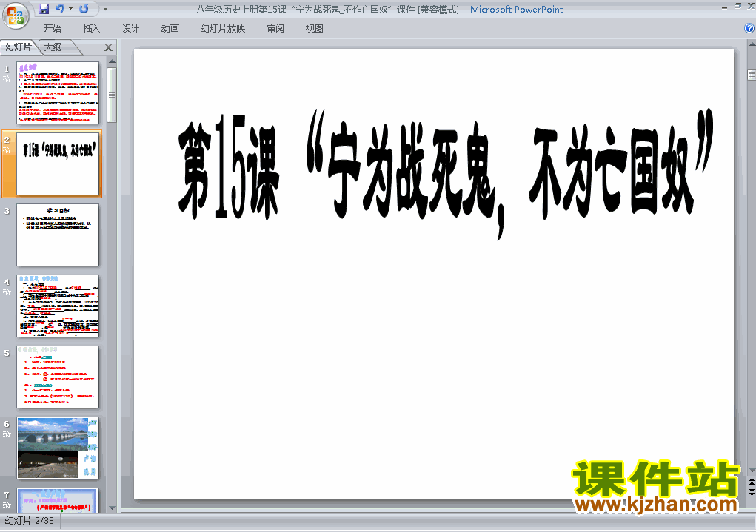Viewport: 756px width, 532px height.
Task: Click animation star icon beside slide 2
Action: tap(7, 150)
